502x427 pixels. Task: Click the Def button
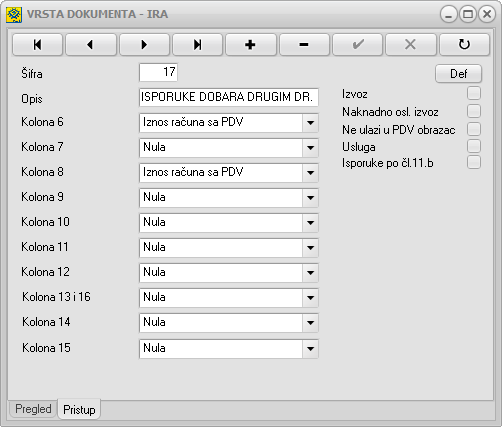(458, 73)
